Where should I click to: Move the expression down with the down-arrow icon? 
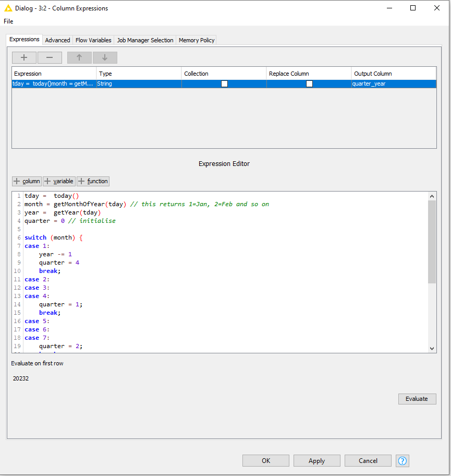tap(105, 57)
